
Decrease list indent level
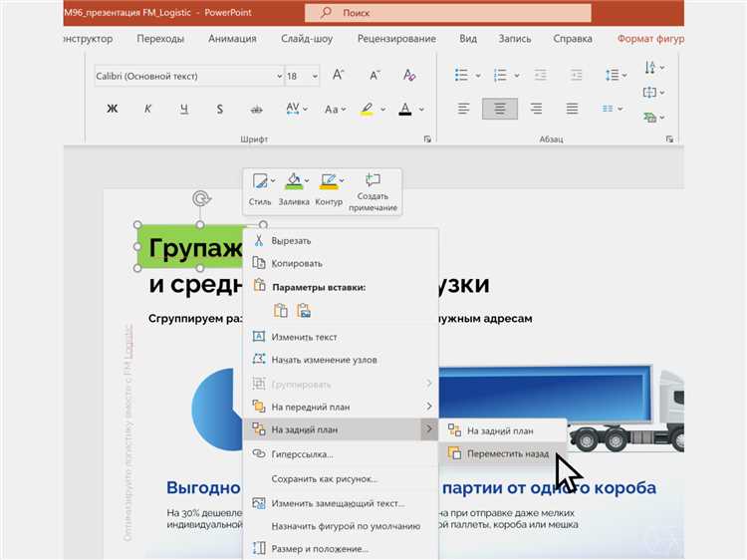coord(540,75)
